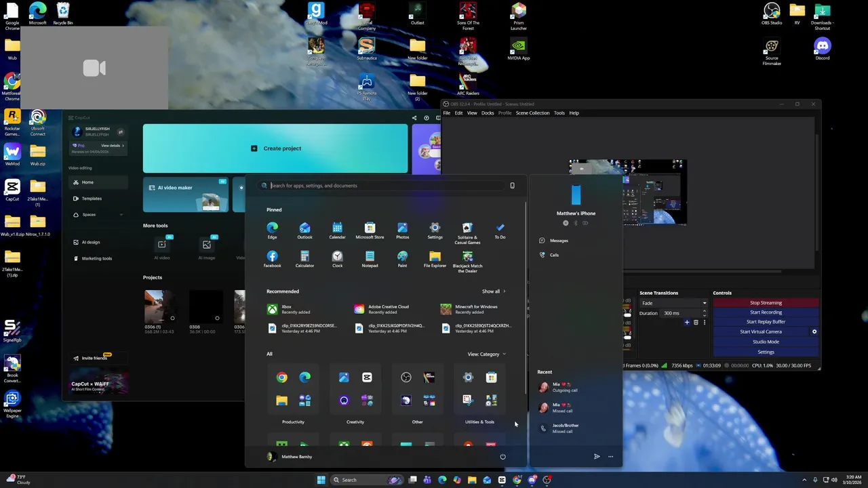Image resolution: width=868 pixels, height=488 pixels.
Task: Click Virtual Camera settings gear in OBS
Action: tap(814, 331)
